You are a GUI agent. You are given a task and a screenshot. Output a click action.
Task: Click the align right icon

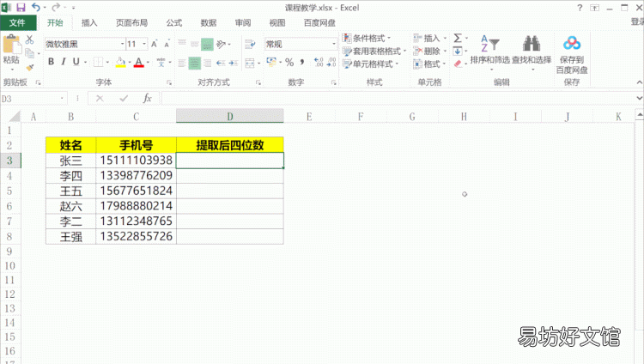pos(208,63)
